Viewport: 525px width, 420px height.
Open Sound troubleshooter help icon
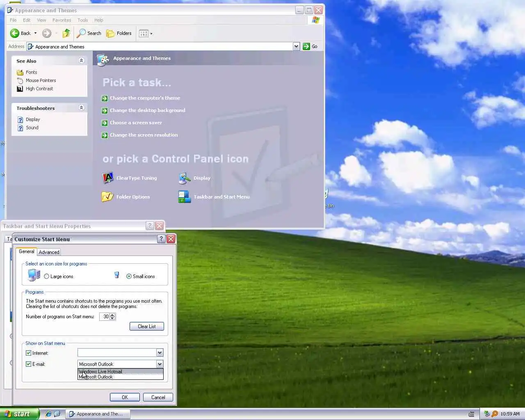(20, 128)
